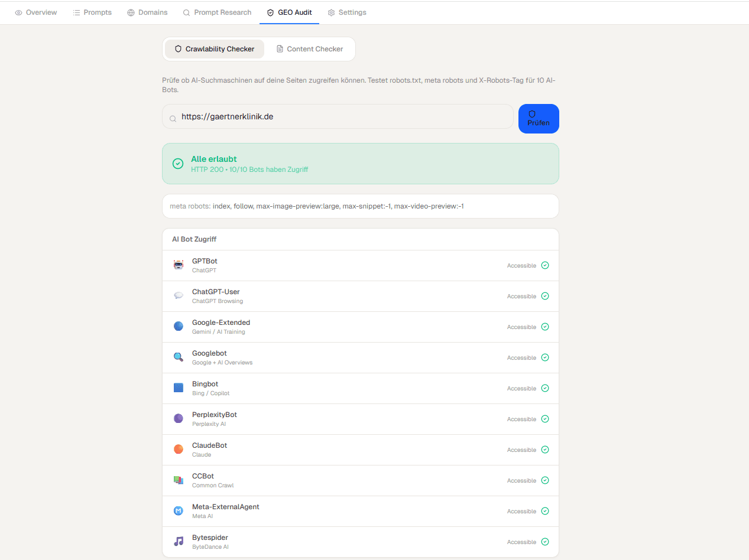Screen dimensions: 749x560
Task: Toggle the accessible status for ClaudeBot
Action: [x=545, y=450]
